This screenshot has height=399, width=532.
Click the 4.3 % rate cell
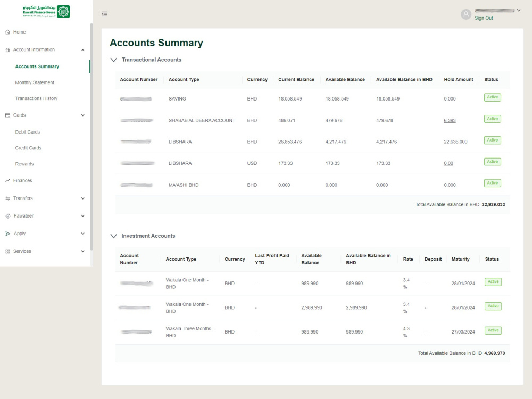pyautogui.click(x=406, y=332)
